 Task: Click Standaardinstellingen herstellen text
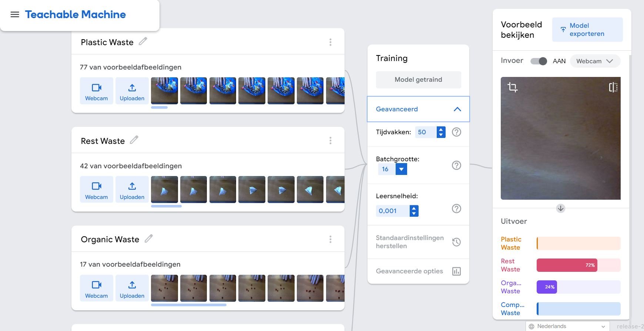[x=410, y=242]
